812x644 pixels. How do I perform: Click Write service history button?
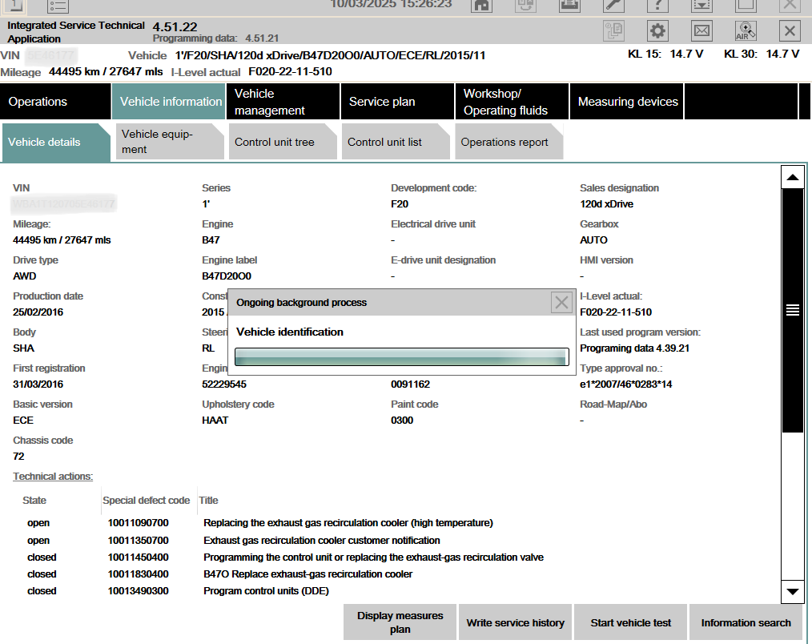pos(515,622)
